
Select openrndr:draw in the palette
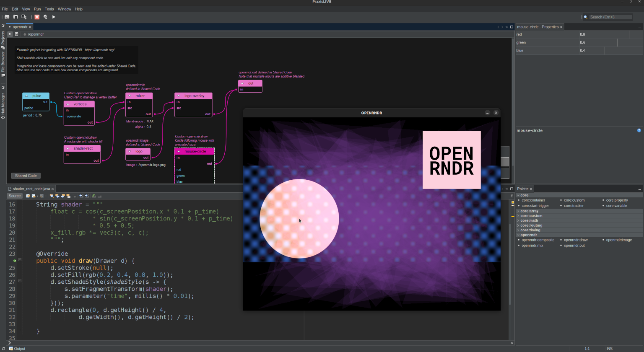576,240
